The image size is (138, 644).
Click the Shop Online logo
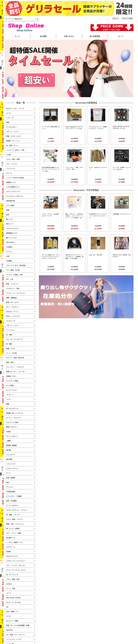(26, 27)
